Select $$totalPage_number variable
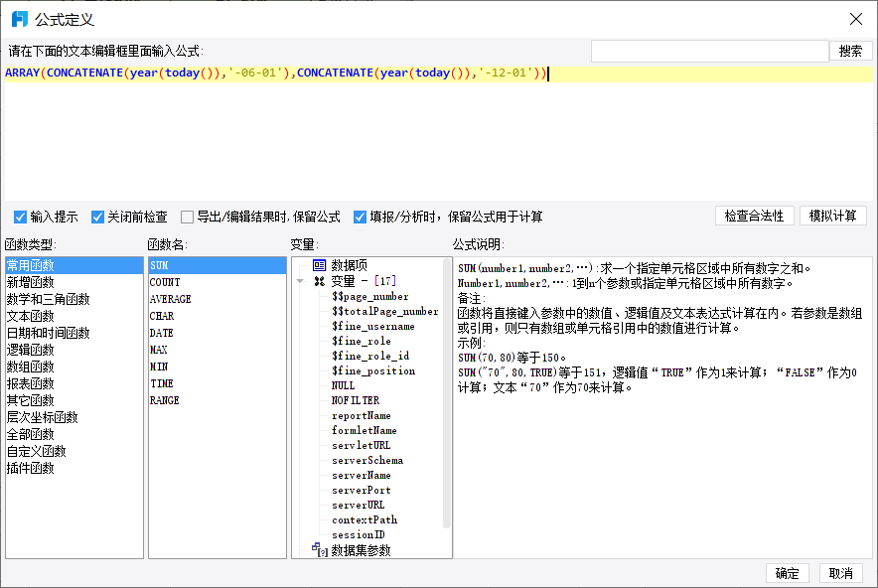The height and width of the screenshot is (588, 878). point(384,311)
